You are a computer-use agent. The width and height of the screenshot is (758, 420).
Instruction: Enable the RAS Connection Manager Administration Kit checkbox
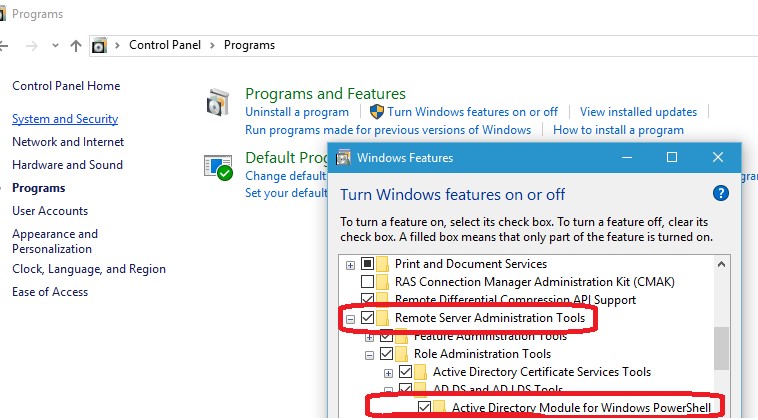click(367, 281)
